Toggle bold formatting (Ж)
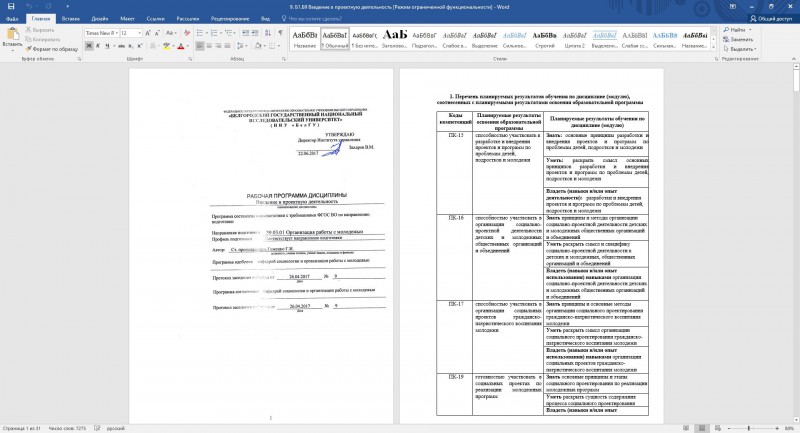Image resolution: width=800 pixels, height=433 pixels. coord(89,46)
